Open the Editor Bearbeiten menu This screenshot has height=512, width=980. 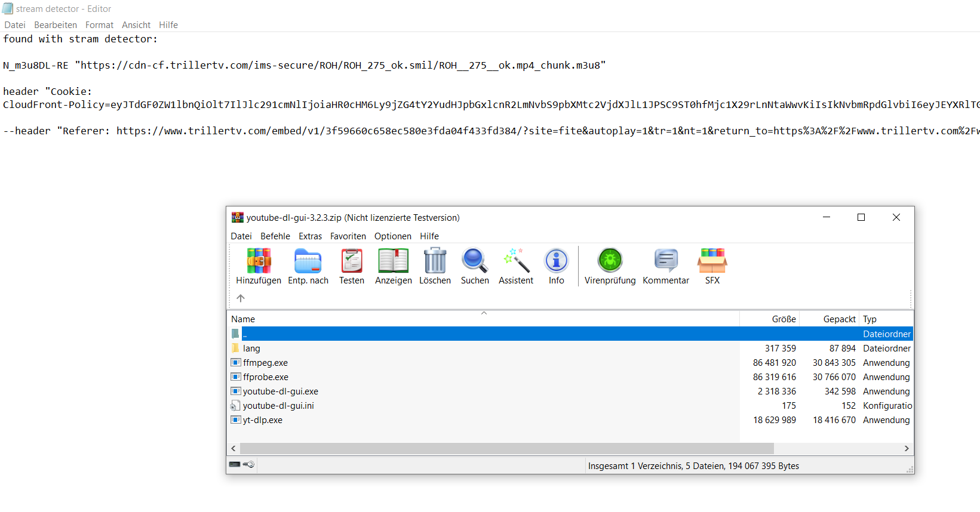56,25
